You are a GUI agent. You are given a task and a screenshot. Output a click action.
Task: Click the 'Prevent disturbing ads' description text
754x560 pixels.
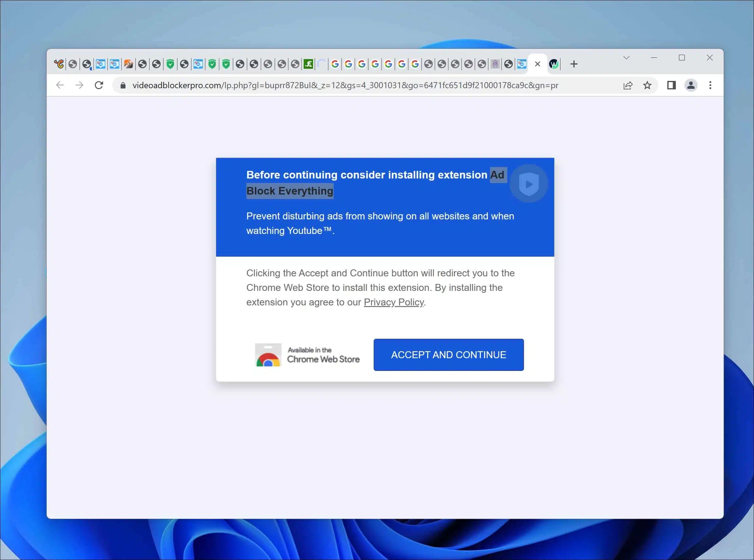[x=380, y=223]
